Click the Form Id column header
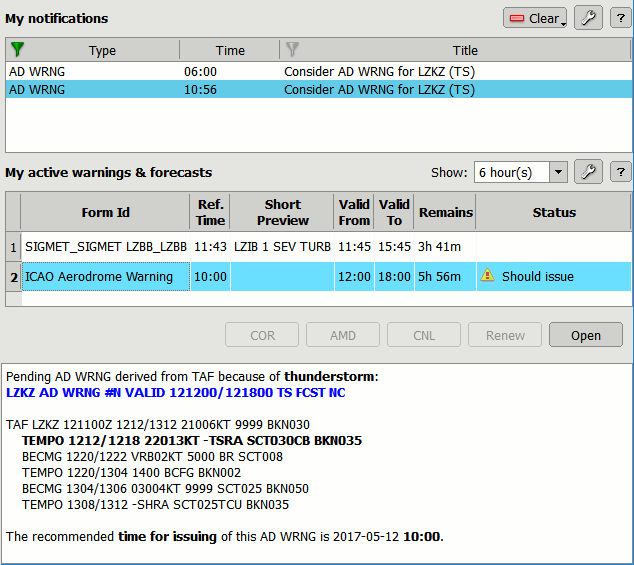This screenshot has width=634, height=565. click(x=105, y=212)
